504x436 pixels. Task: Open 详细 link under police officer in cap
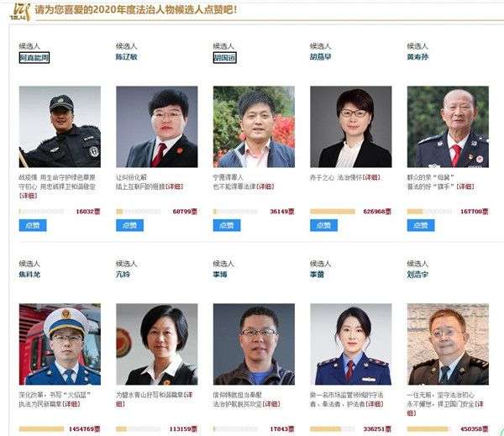29,196
